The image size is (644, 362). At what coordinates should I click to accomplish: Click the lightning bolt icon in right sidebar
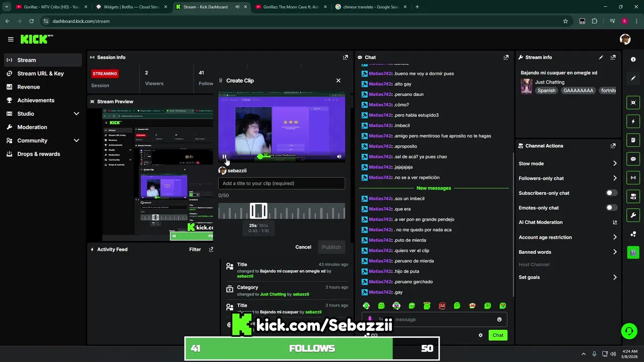pos(633,121)
